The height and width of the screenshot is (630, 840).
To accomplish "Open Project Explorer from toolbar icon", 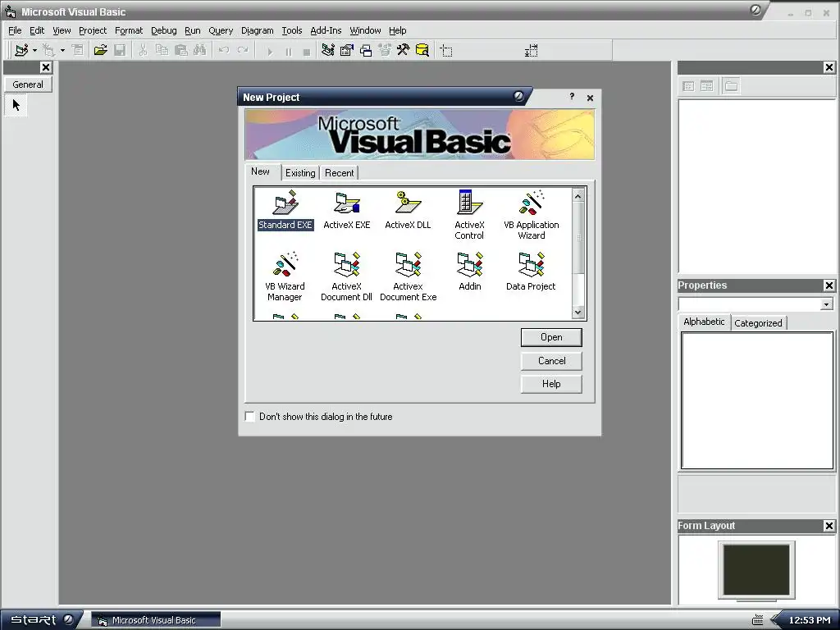I will point(328,50).
